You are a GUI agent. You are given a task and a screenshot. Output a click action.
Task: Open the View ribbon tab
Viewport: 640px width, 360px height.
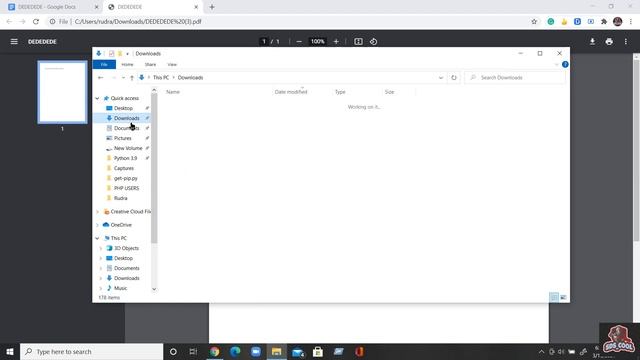pyautogui.click(x=172, y=64)
